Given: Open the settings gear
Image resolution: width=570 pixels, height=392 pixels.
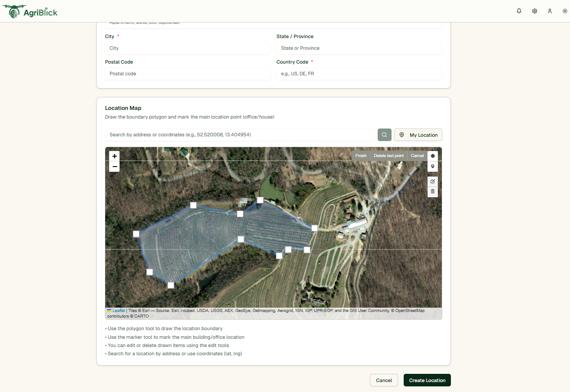Looking at the screenshot, I should click(534, 11).
